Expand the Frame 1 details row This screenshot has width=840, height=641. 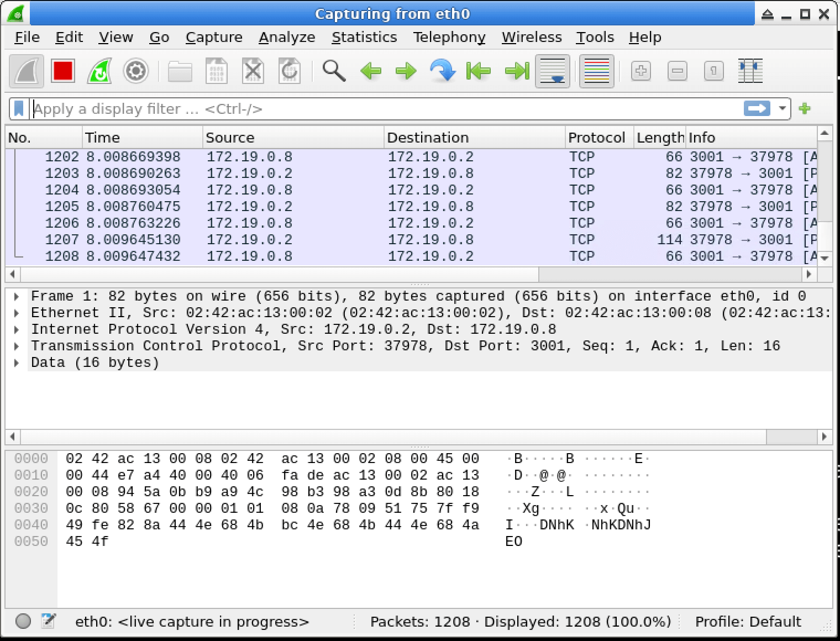(17, 297)
